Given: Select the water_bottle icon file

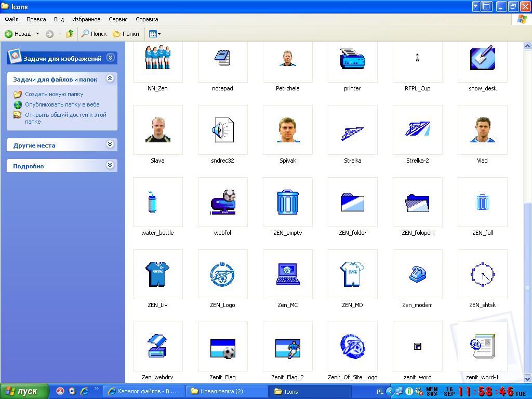Looking at the screenshot, I should tap(158, 202).
